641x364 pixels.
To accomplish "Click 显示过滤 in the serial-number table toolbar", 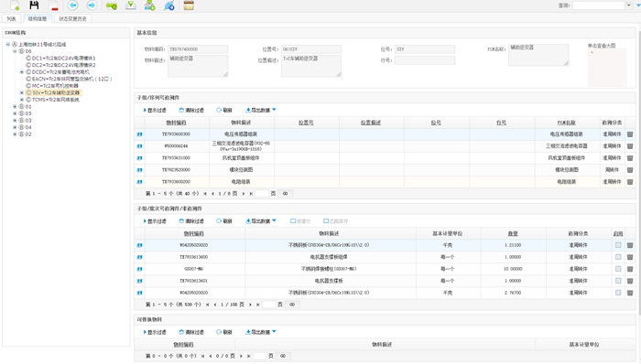I will click(x=155, y=110).
